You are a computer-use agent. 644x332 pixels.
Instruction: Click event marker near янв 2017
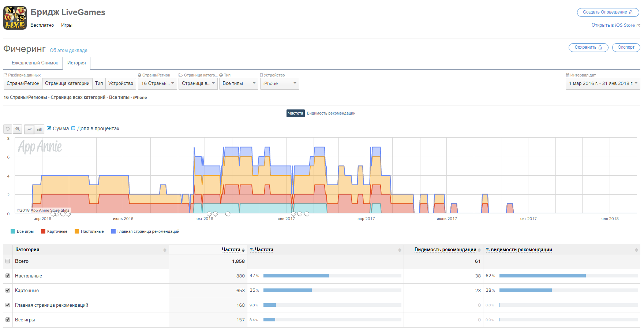coord(293,214)
